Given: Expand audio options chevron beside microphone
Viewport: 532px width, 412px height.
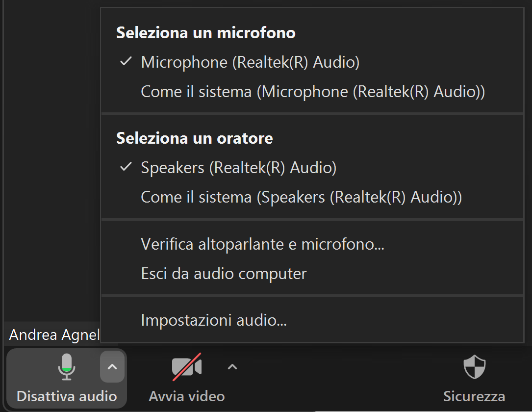Looking at the screenshot, I should pyautogui.click(x=112, y=367).
